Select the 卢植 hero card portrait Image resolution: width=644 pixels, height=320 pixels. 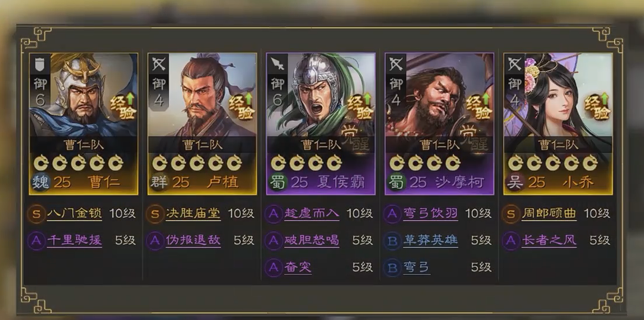tap(202, 95)
